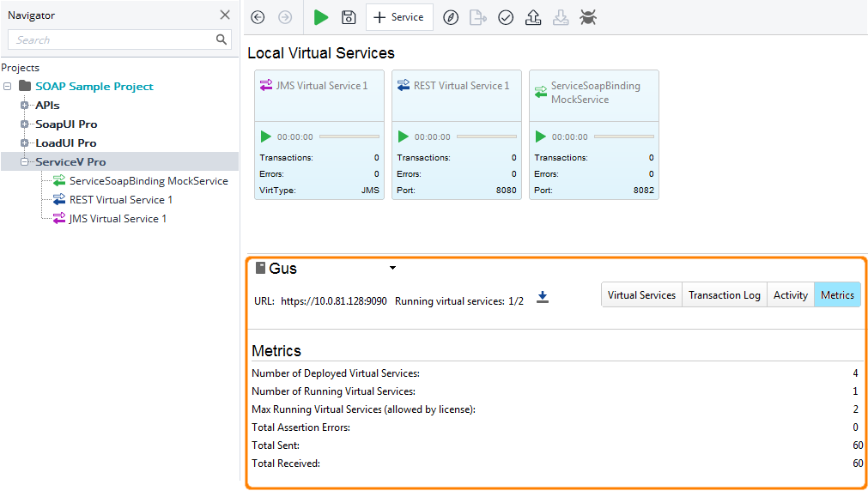Download from server using blue arrow icon
Screen dimensions: 868x491
543,297
